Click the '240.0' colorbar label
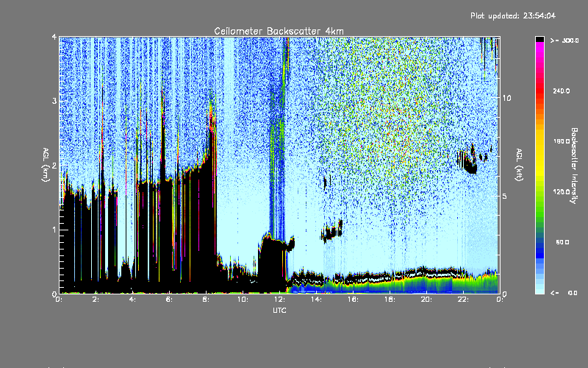This screenshot has width=588, height=368. (x=562, y=91)
